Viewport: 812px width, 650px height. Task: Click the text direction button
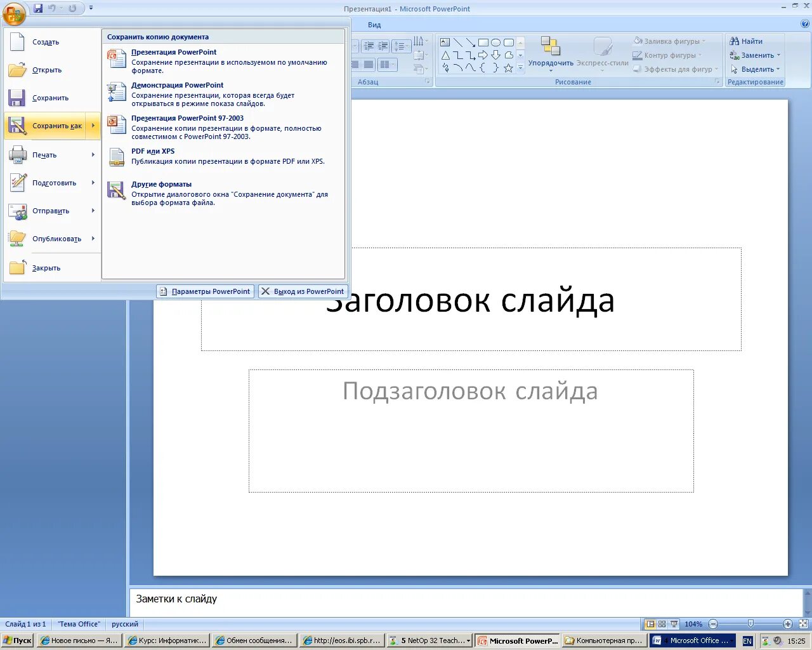[420, 41]
